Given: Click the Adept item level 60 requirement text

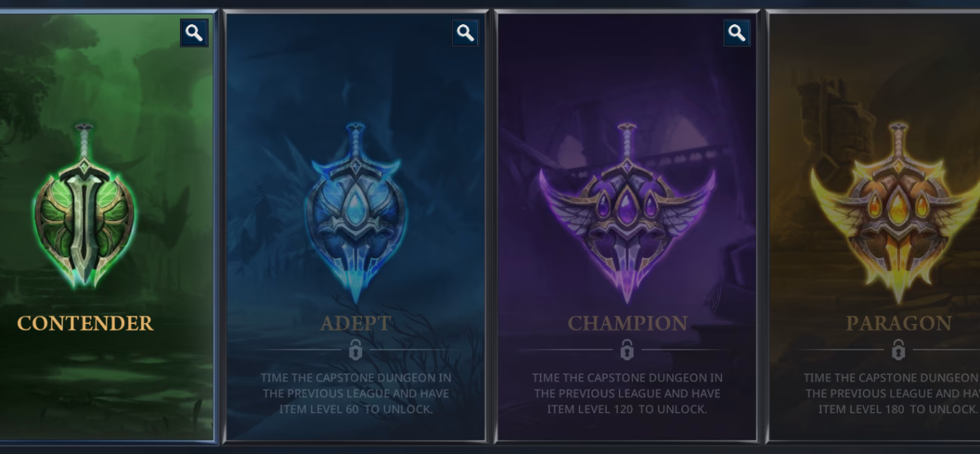Looking at the screenshot, I should pos(355,393).
